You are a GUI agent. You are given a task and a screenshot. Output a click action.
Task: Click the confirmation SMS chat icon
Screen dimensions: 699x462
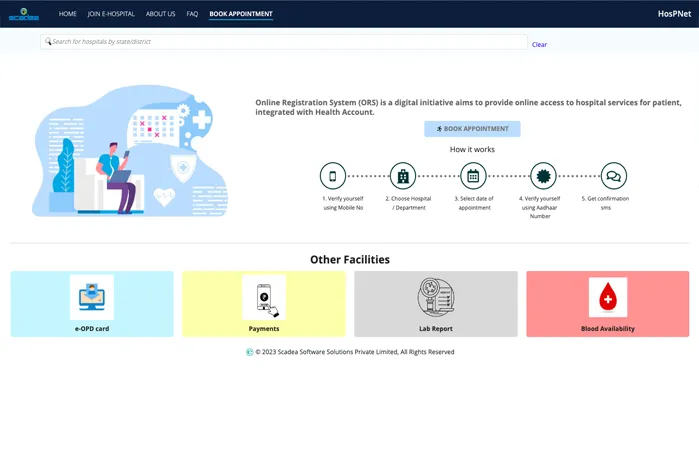(613, 176)
